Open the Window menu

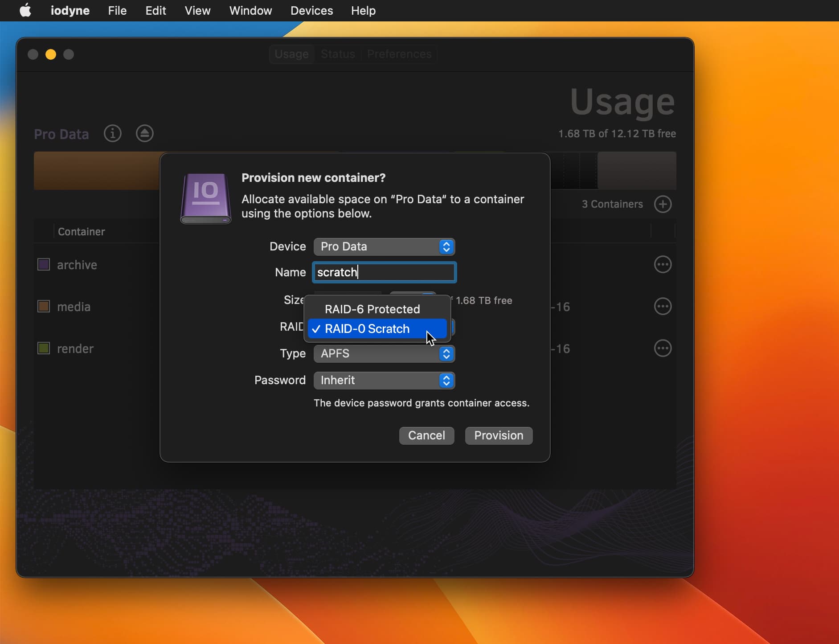click(x=250, y=10)
